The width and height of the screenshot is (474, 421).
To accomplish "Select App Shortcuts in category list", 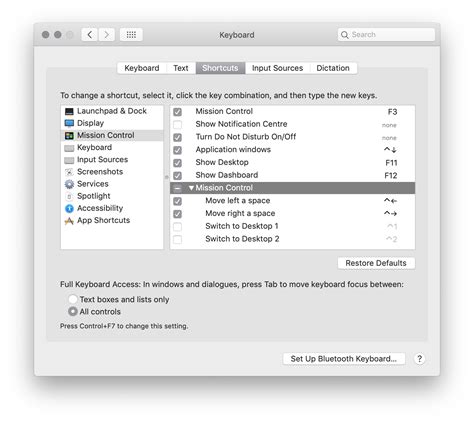I will (x=112, y=221).
